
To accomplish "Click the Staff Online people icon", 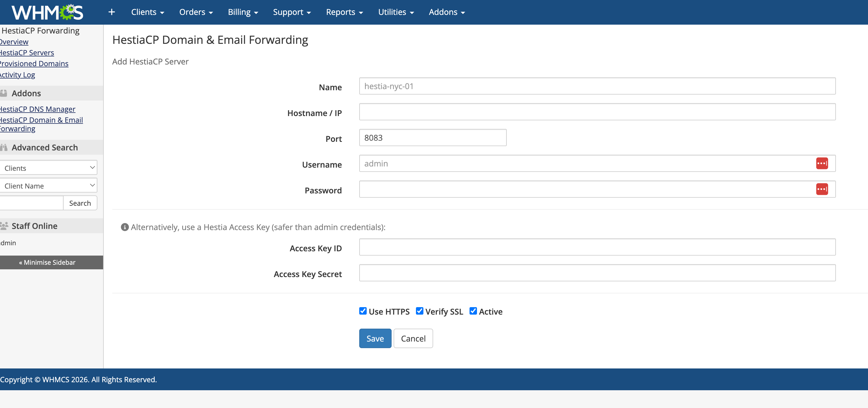I will tap(4, 226).
